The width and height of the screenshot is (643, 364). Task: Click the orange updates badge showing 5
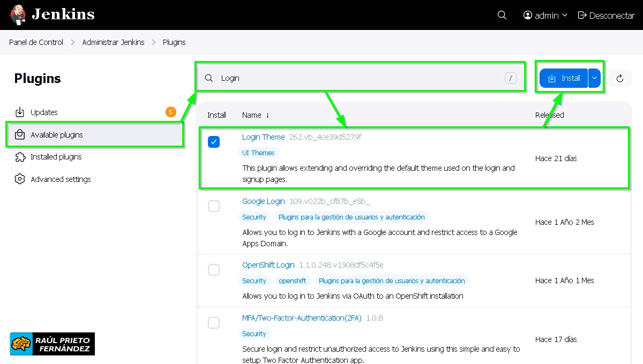pos(170,112)
